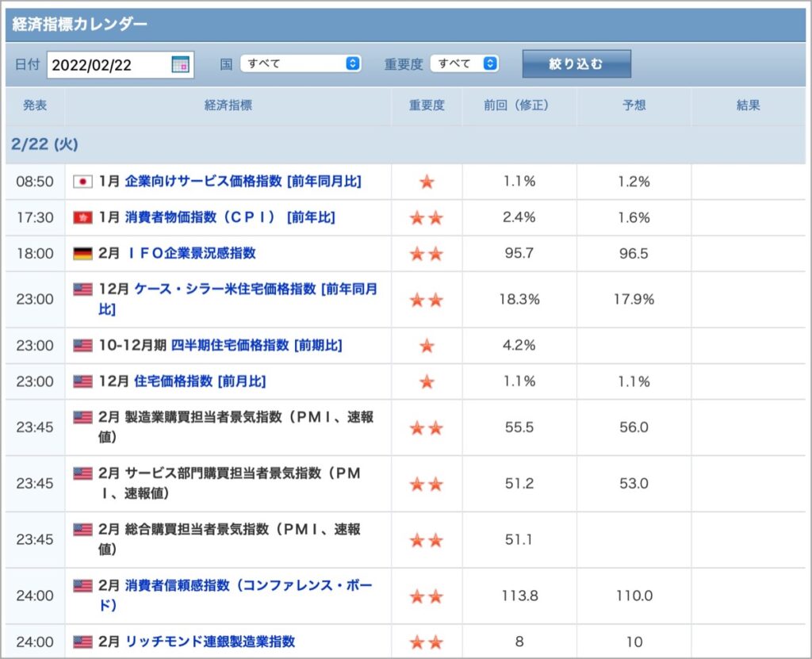Click the forecast value 1.6%
Viewport: 812px width, 659px height.
coord(634,217)
